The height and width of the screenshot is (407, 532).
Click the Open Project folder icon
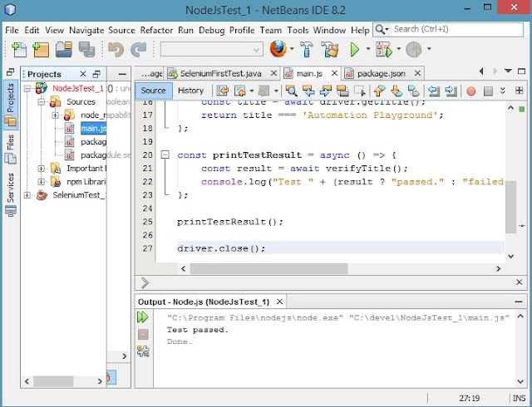[x=64, y=50]
